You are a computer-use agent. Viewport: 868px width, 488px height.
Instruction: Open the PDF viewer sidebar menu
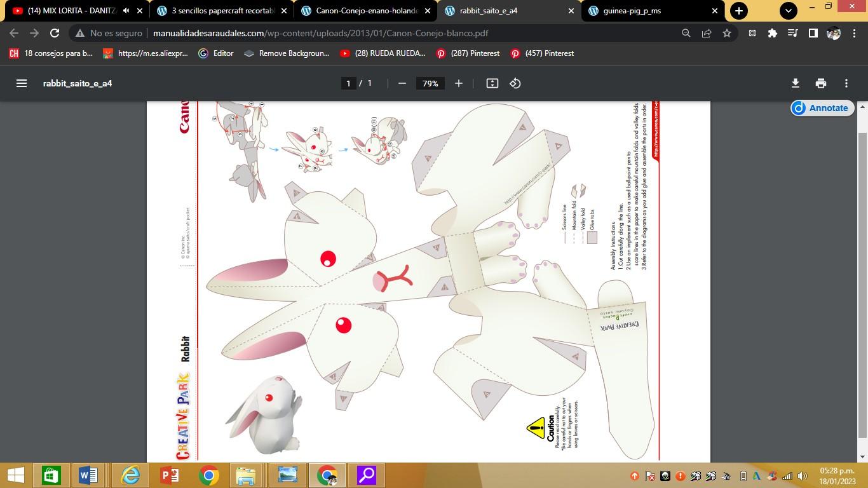[22, 83]
